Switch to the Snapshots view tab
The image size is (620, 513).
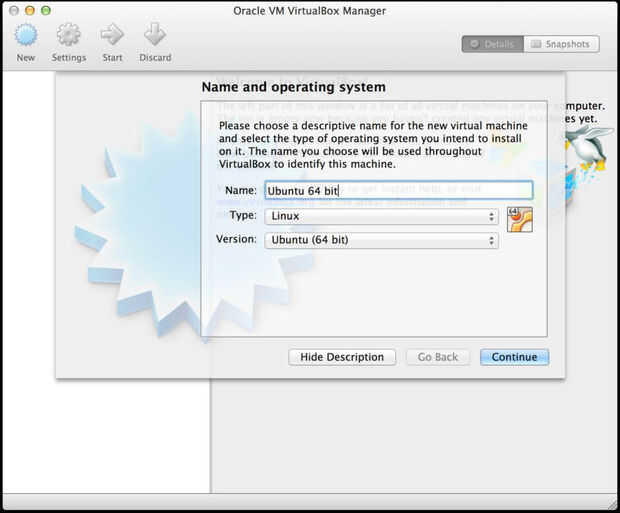pos(561,44)
